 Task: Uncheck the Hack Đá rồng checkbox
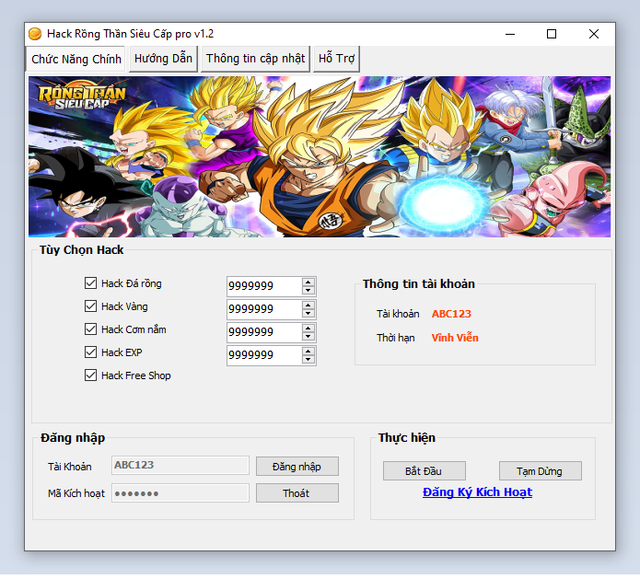click(91, 284)
